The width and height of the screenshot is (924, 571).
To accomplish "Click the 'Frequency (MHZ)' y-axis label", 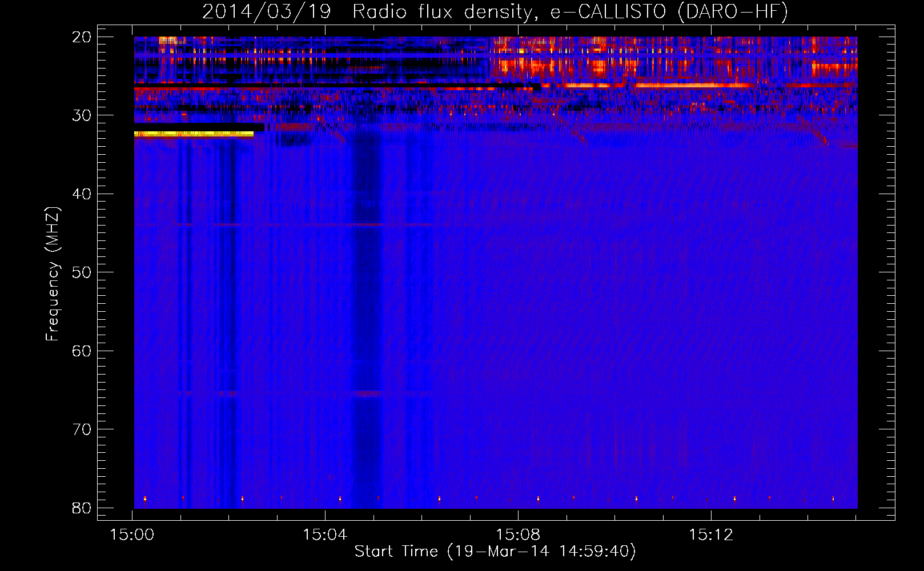I will coord(53,274).
